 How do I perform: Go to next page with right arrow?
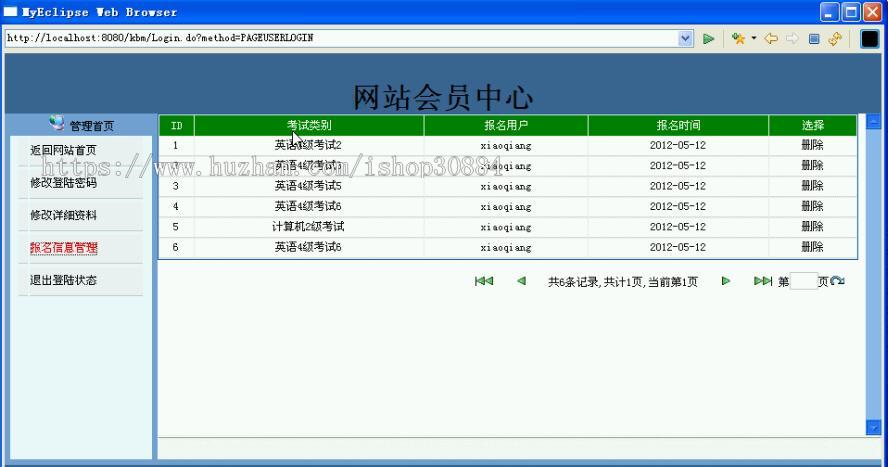coord(725,281)
